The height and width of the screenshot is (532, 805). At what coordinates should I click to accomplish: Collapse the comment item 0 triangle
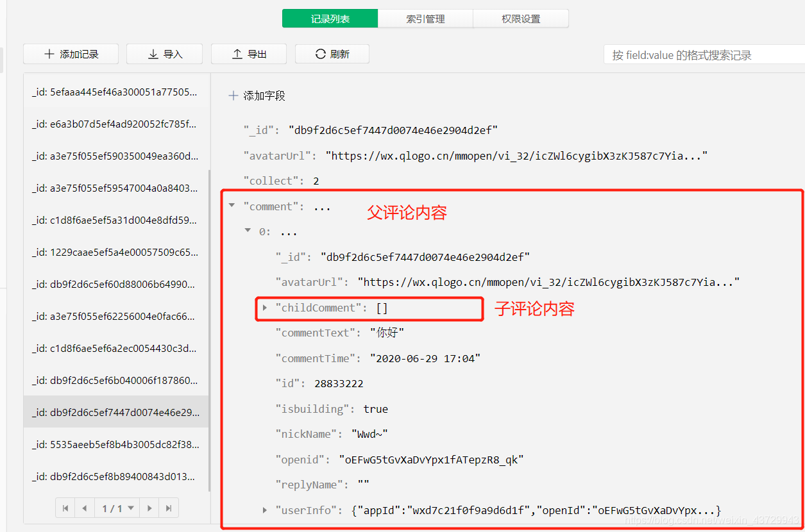(248, 231)
